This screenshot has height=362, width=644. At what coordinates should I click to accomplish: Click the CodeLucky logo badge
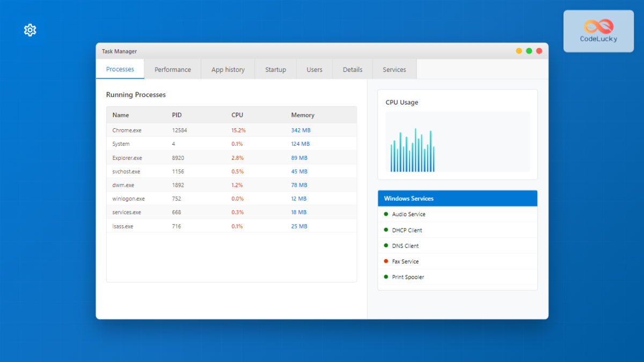[598, 31]
